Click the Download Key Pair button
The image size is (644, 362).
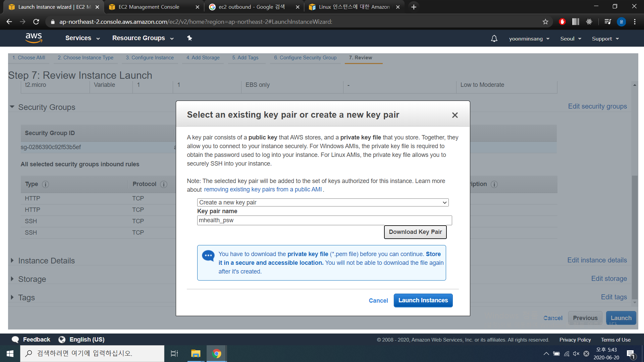click(x=415, y=232)
